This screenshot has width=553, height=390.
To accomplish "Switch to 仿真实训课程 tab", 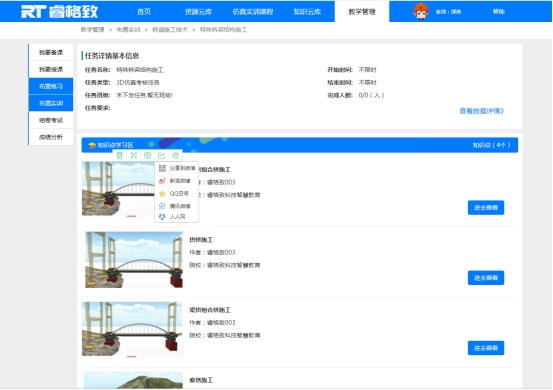I will [x=253, y=12].
